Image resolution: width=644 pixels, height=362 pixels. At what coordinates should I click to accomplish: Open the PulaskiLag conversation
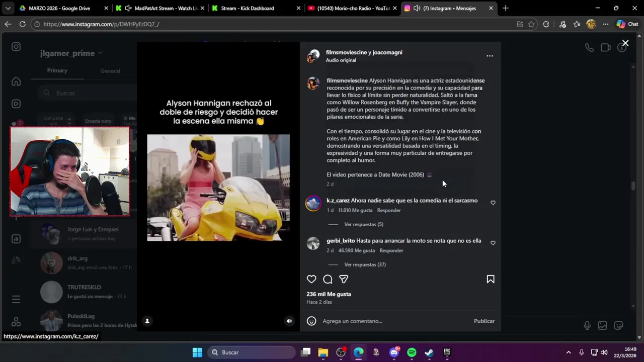pyautogui.click(x=84, y=321)
